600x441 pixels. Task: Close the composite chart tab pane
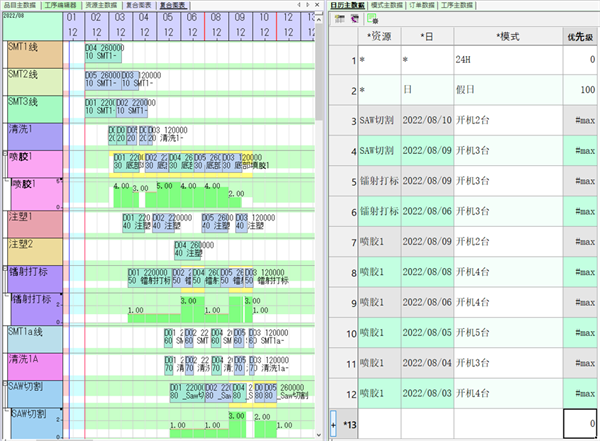coord(317,5)
